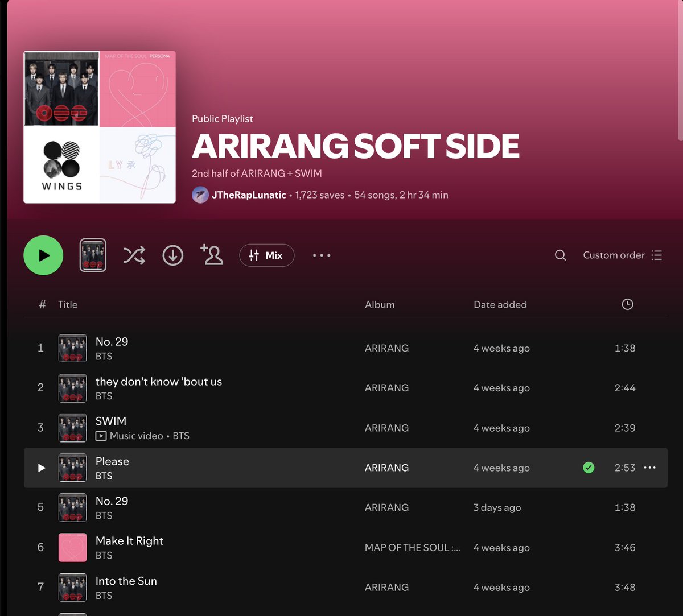Click the duration clock column header

pos(627,304)
